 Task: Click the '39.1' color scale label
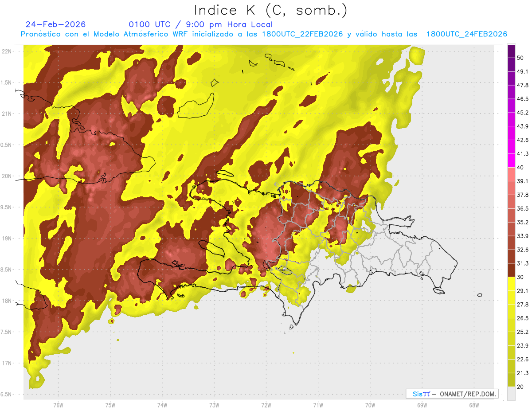pyautogui.click(x=523, y=181)
